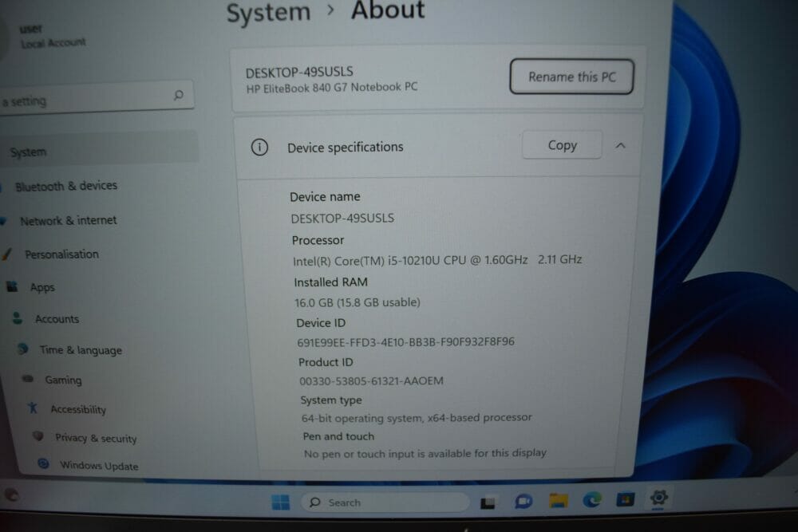Viewport: 798px width, 532px height.
Task: Open Time & language settings
Action: [81, 350]
